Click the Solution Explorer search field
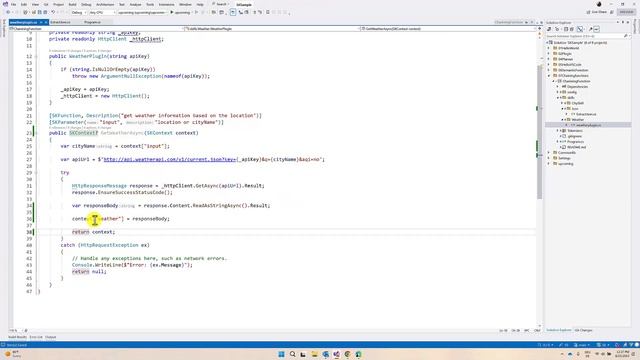This screenshot has width=640, height=360. click(x=587, y=36)
